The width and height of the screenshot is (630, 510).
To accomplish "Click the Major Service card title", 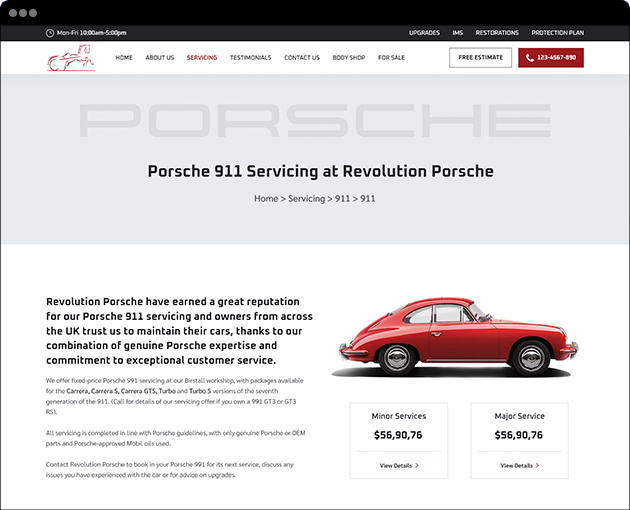I will pyautogui.click(x=520, y=416).
